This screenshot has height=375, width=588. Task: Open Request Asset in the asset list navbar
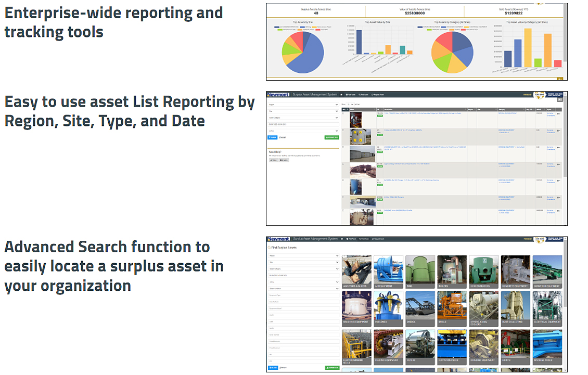coord(379,95)
